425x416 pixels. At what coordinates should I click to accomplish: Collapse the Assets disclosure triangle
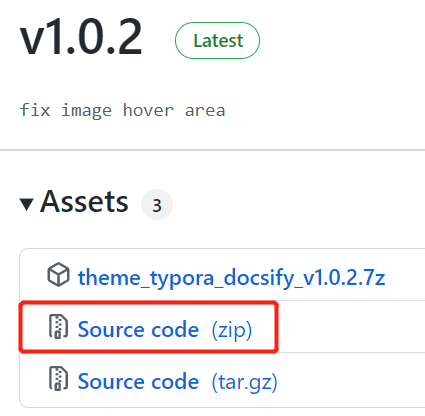26,204
